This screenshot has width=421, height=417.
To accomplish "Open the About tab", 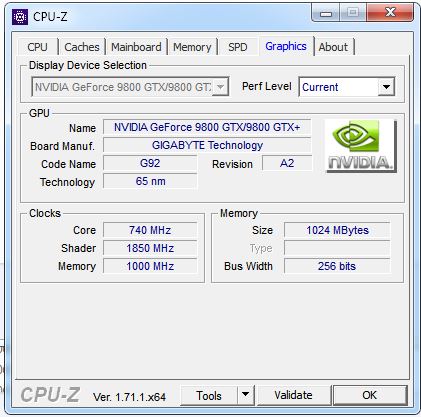I will pos(333,47).
